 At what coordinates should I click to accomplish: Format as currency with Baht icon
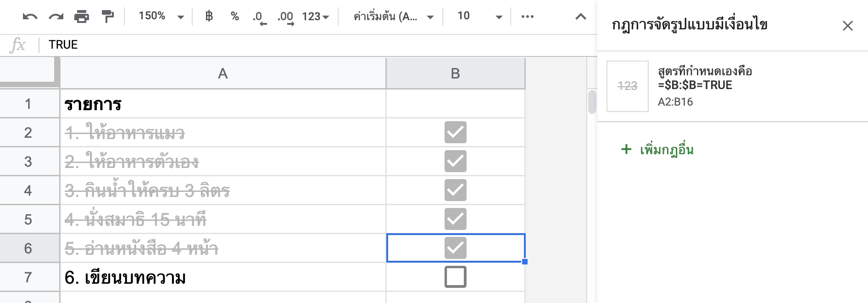[209, 17]
